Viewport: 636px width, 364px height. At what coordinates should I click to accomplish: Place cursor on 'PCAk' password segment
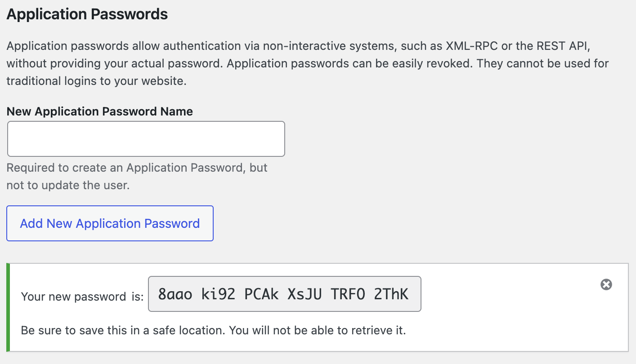click(x=262, y=294)
